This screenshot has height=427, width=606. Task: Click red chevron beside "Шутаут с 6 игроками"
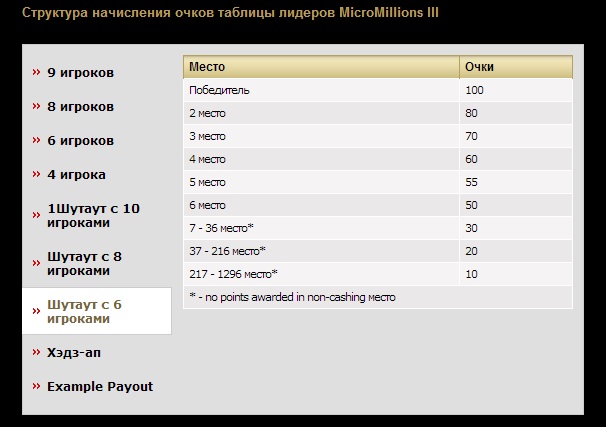[36, 311]
